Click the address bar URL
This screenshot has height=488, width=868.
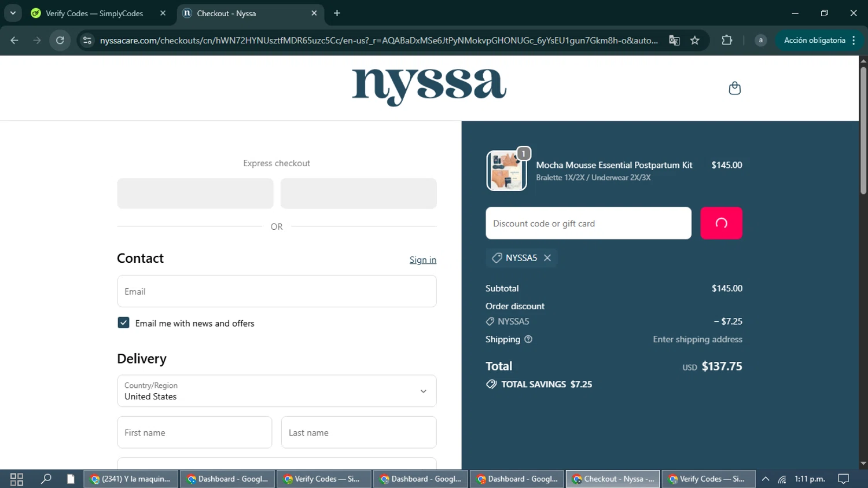(378, 41)
